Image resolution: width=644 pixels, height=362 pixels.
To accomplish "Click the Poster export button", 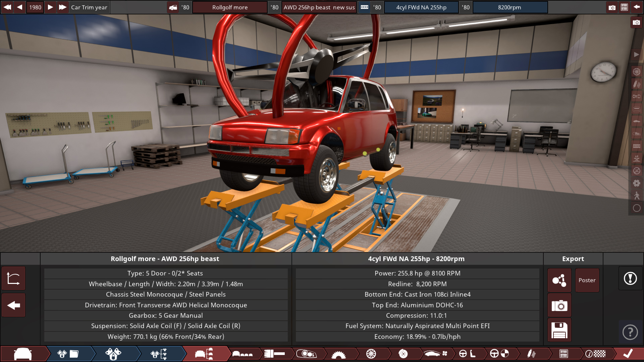I will point(587,280).
